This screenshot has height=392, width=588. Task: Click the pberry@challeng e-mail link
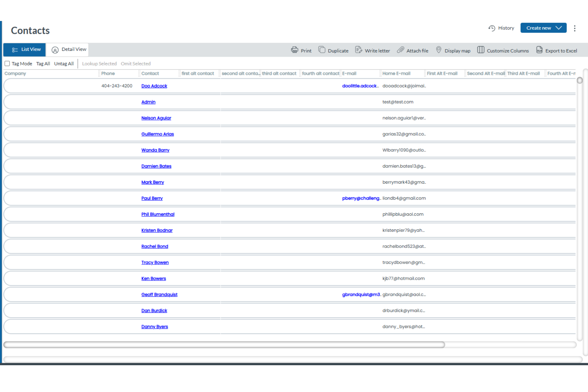point(362,198)
